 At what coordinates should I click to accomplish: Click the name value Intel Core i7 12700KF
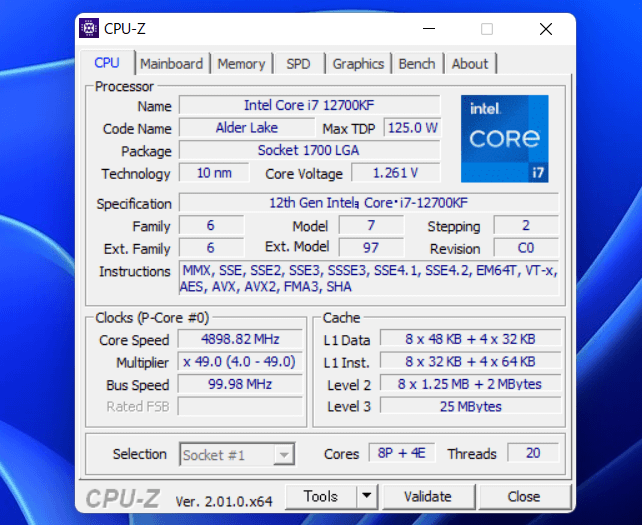(x=310, y=105)
